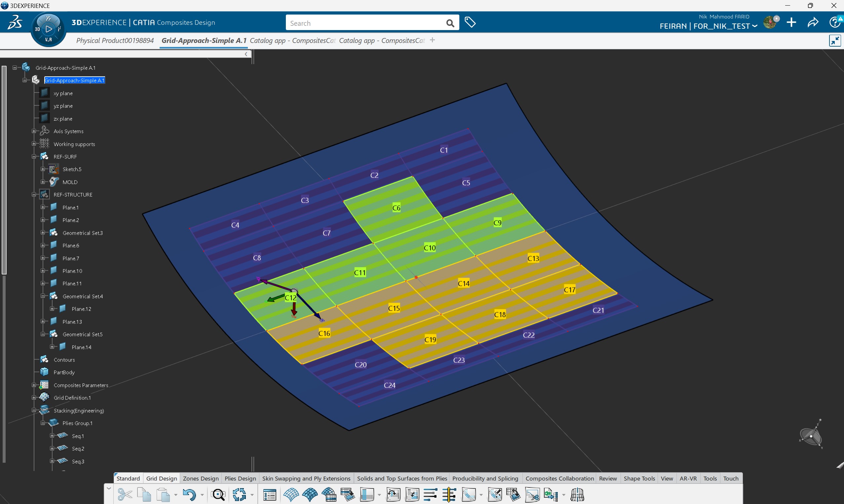Select the C14 cell label
This screenshot has width=844, height=504.
click(x=463, y=283)
